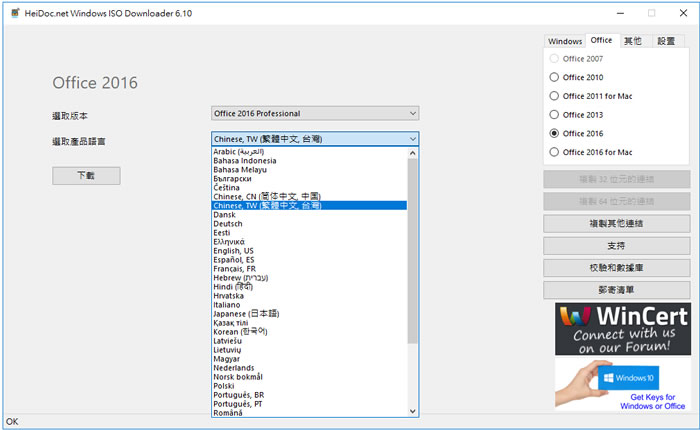This screenshot has height=430, width=700.
Task: Pick Office 2016 for Mac option
Action: (554, 152)
